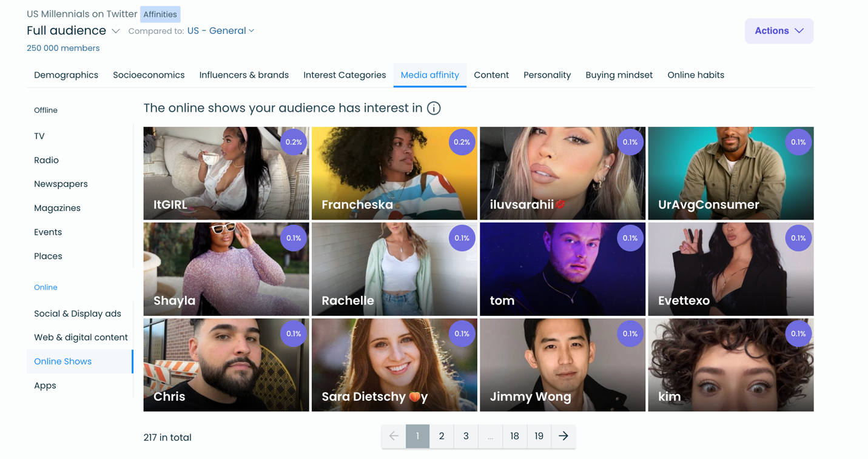
Task: Go to next page with right arrow
Action: (x=563, y=436)
